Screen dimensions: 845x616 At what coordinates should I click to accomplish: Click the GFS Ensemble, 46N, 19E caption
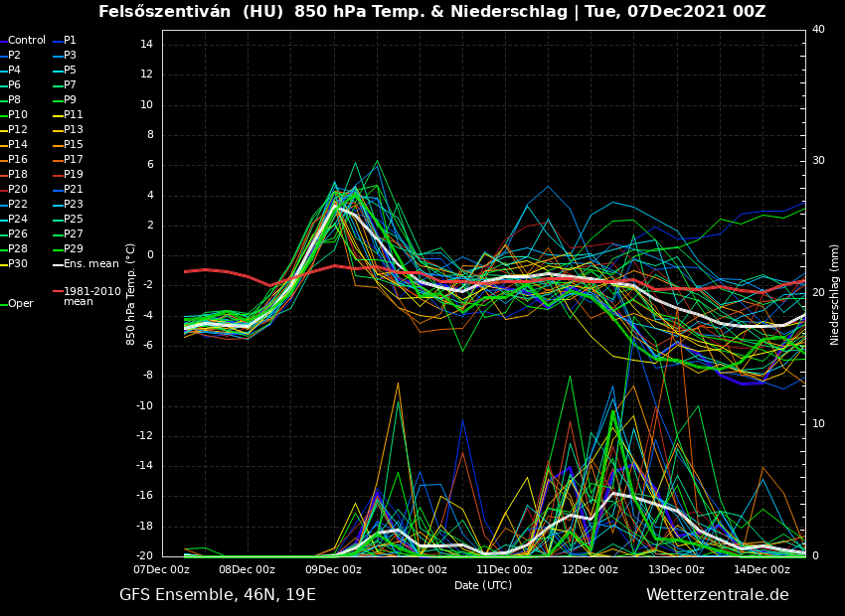click(x=218, y=595)
